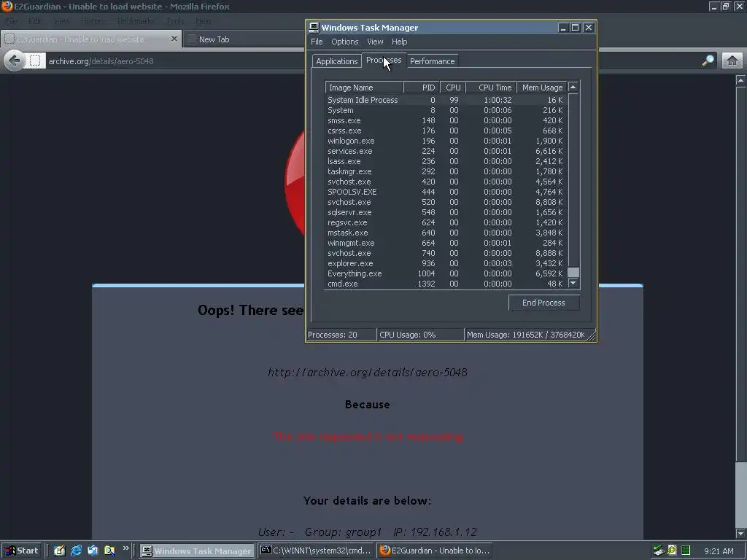Select the sqlservr.exe process
The height and width of the screenshot is (560, 747).
446,212
